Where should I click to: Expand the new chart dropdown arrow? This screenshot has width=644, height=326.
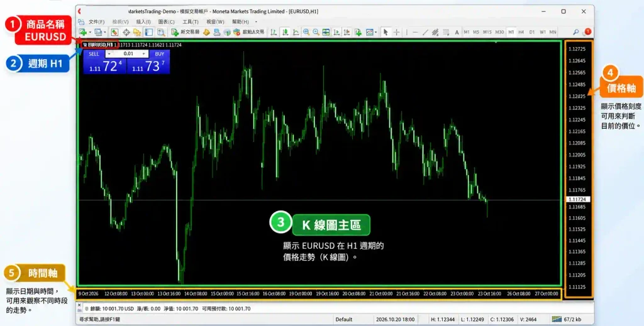click(x=90, y=32)
